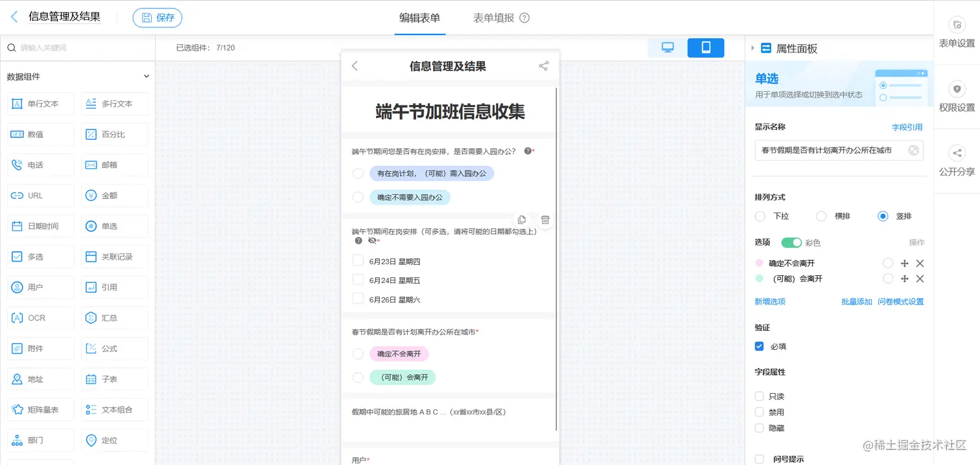This screenshot has height=465, width=980.
Task: Click the 保存 button
Action: pyautogui.click(x=157, y=18)
